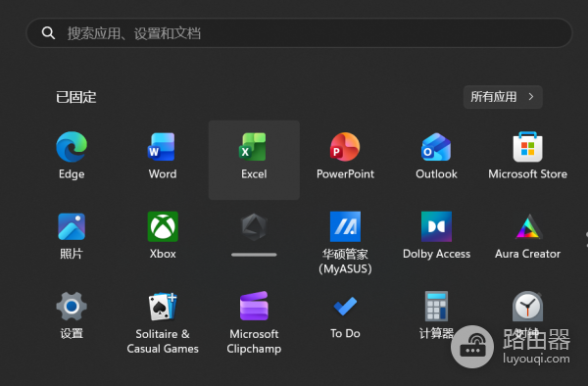Viewport: 588px width, 386px height.
Task: Open Outlook mail app
Action: pyautogui.click(x=436, y=156)
